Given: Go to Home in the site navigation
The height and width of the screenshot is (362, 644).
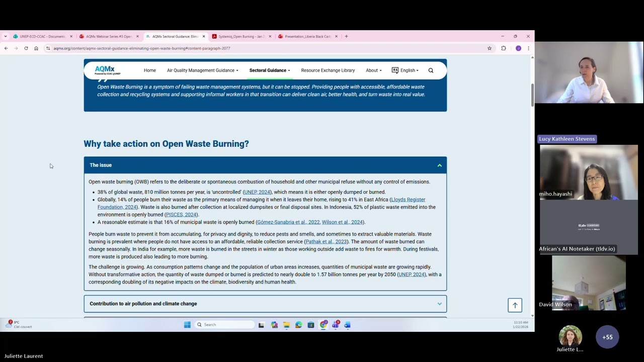Looking at the screenshot, I should pyautogui.click(x=150, y=70).
